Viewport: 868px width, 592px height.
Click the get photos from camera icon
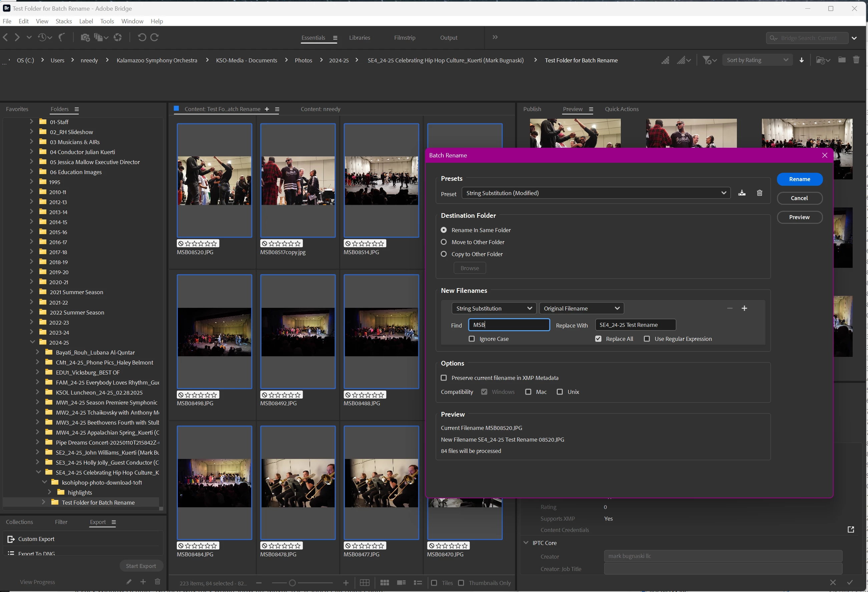tap(85, 37)
